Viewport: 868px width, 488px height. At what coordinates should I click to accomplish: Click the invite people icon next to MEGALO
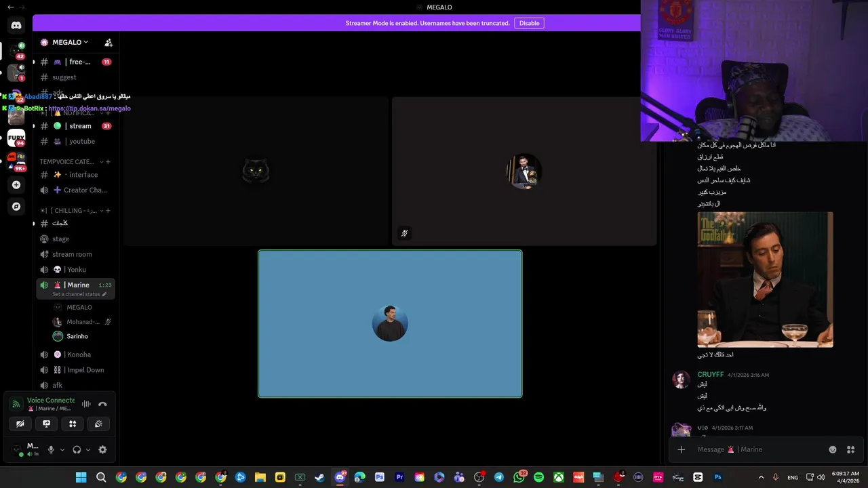pyautogui.click(x=108, y=42)
